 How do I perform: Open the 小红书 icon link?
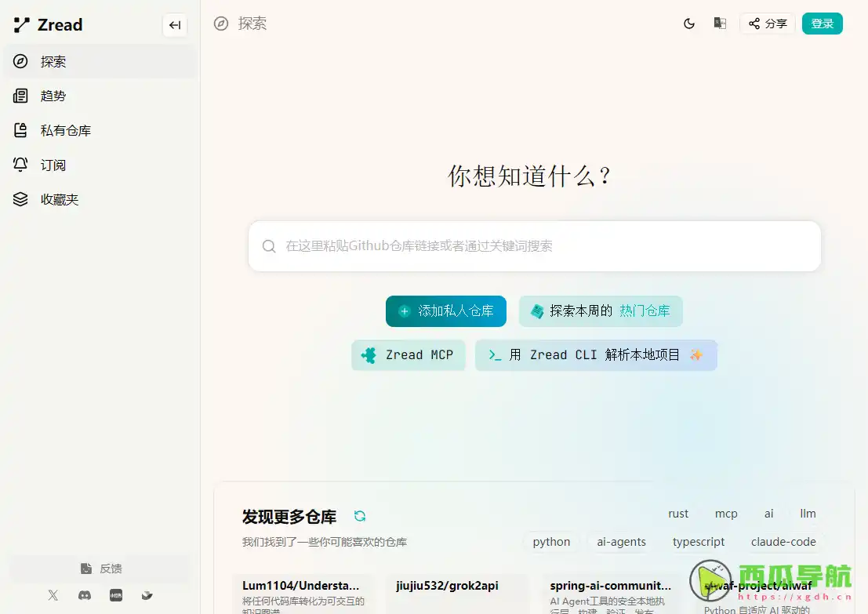[116, 595]
